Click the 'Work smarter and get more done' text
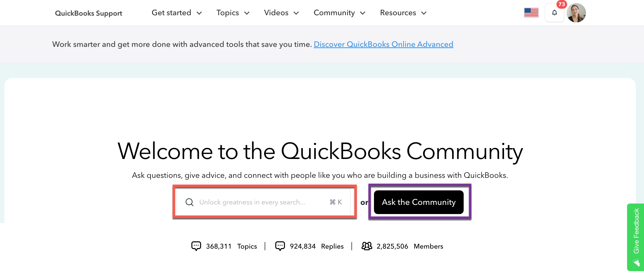644x273 pixels. tap(182, 44)
